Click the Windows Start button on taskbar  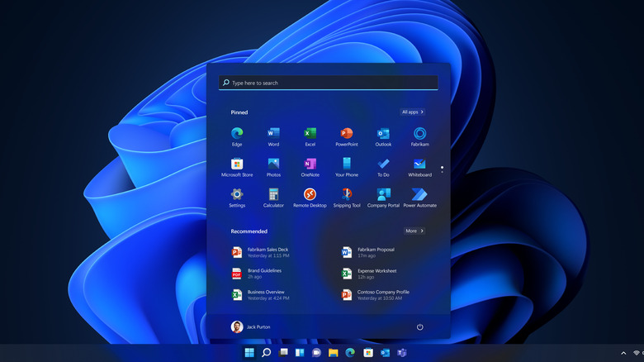pos(249,353)
